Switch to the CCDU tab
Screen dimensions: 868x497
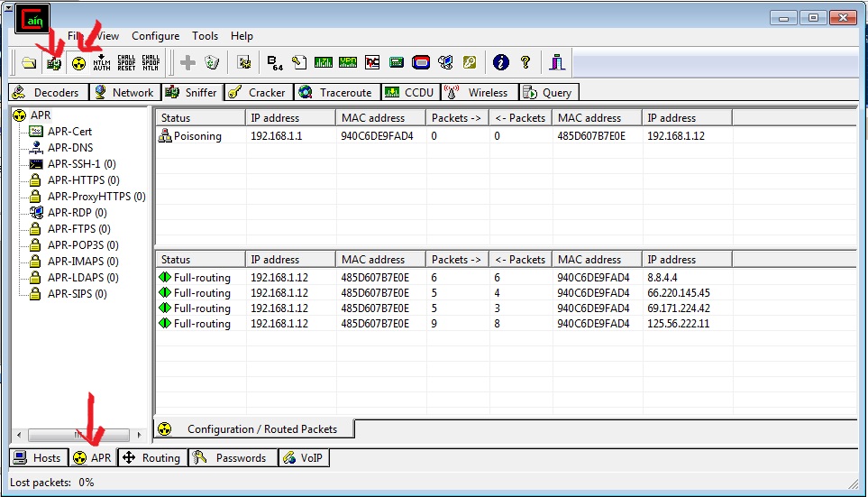(x=411, y=93)
